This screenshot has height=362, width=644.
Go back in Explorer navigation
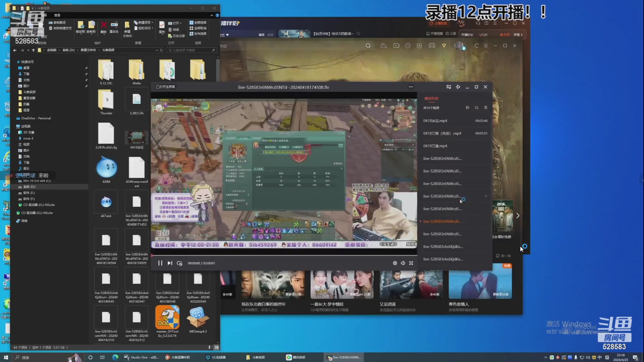pyautogui.click(x=15, y=50)
